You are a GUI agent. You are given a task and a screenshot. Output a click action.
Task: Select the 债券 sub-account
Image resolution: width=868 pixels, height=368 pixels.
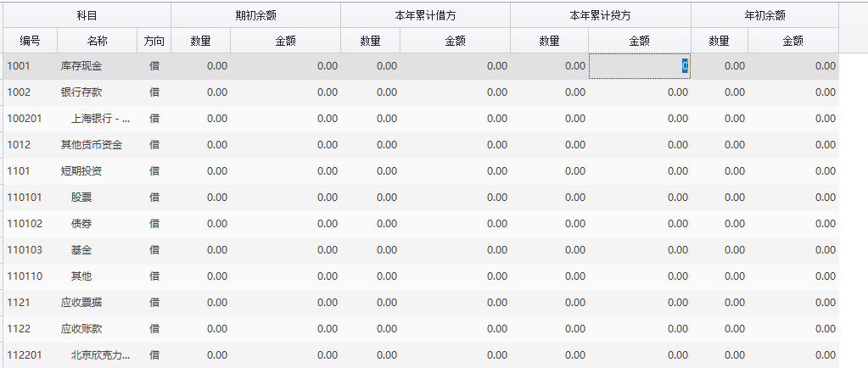(x=81, y=224)
